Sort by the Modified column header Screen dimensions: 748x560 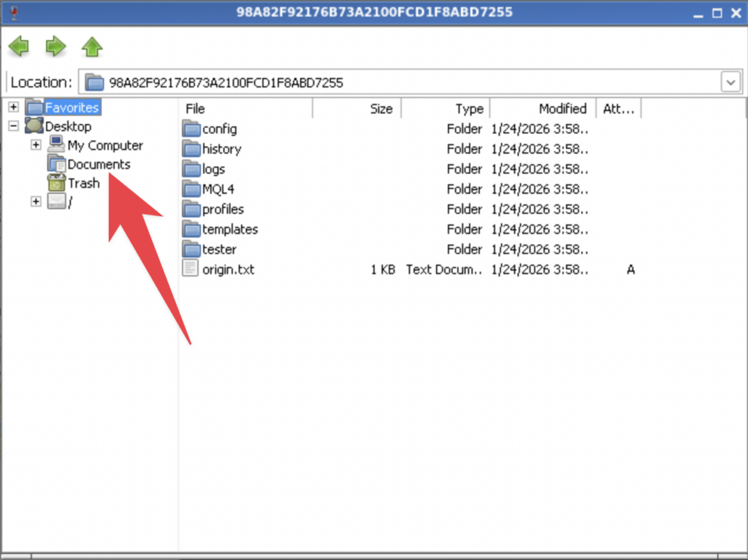[542, 109]
